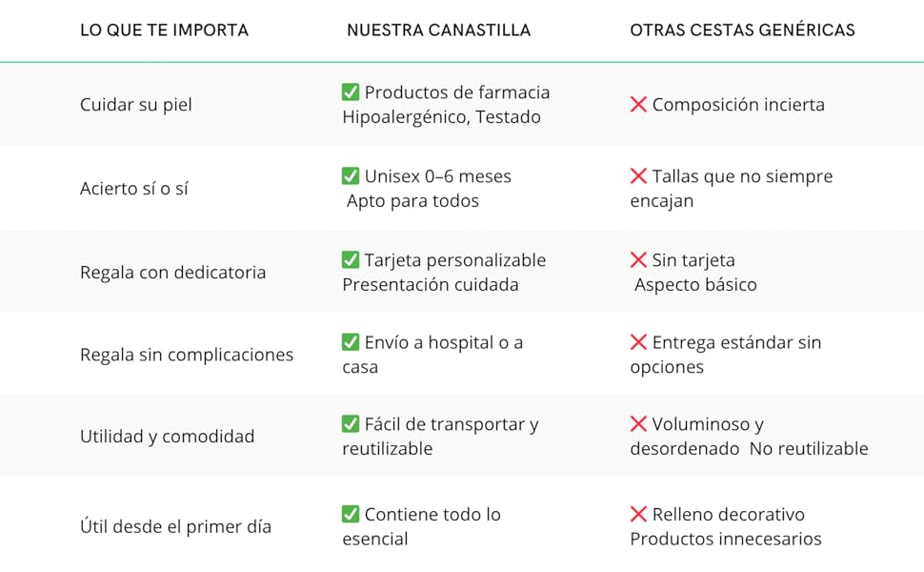The height and width of the screenshot is (572, 924).
Task: Click green checkmark beside Contiene todo lo esencial
Action: point(351,514)
